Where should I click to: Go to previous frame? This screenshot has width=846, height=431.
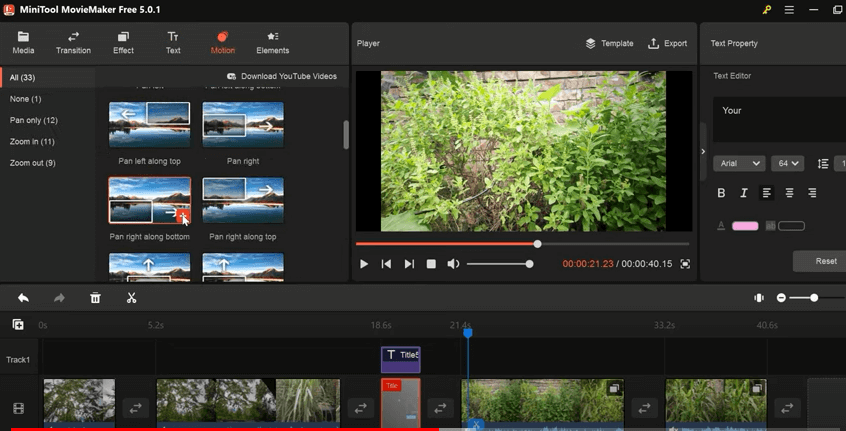[386, 264]
